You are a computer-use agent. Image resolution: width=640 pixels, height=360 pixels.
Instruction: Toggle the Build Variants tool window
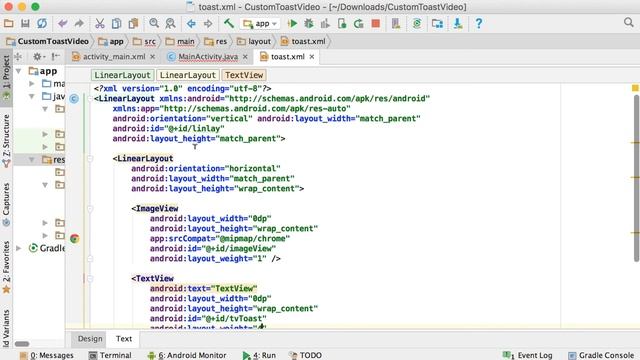pos(6,329)
